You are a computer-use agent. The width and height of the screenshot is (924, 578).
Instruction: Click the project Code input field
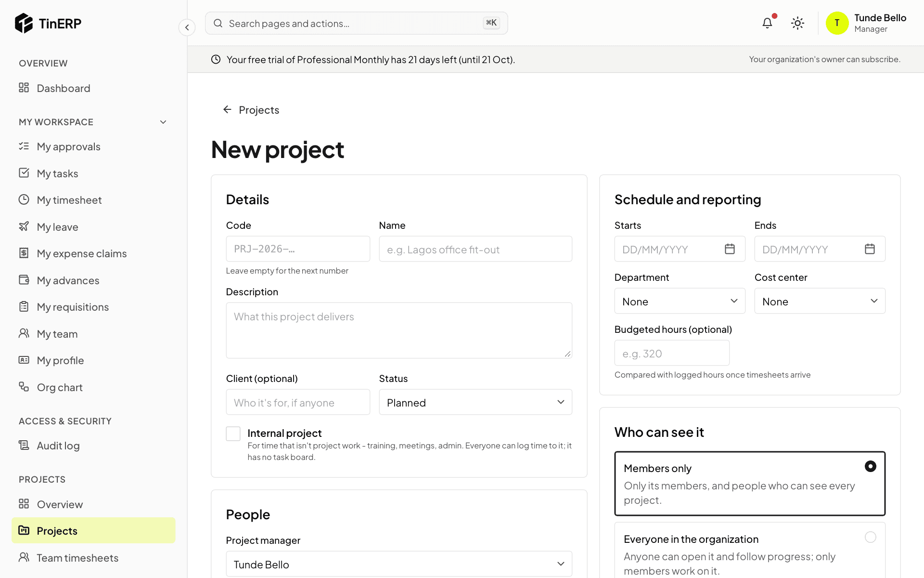point(298,249)
